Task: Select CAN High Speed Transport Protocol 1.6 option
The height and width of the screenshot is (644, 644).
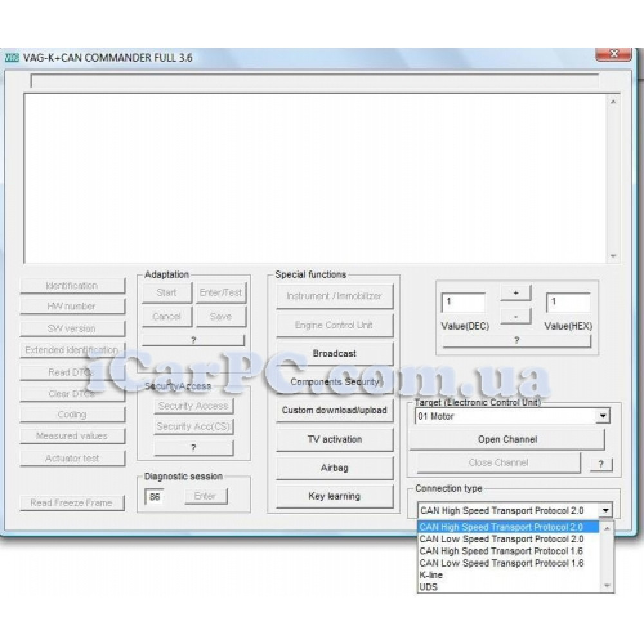Action: 509,551
